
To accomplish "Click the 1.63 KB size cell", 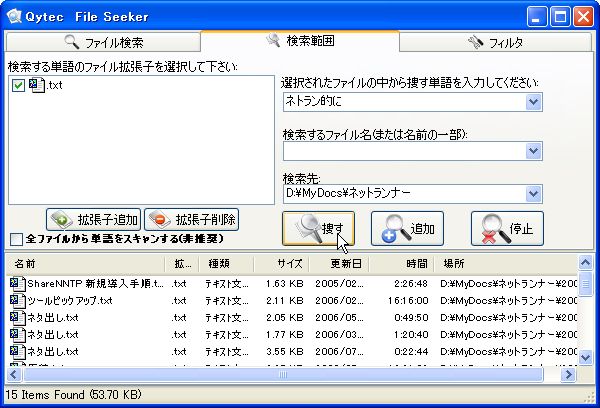I will 284,284.
